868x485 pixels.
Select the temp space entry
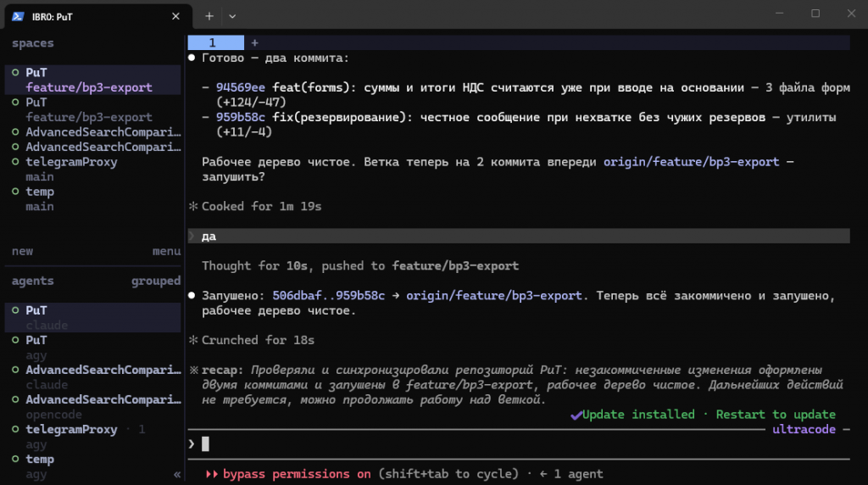93,198
